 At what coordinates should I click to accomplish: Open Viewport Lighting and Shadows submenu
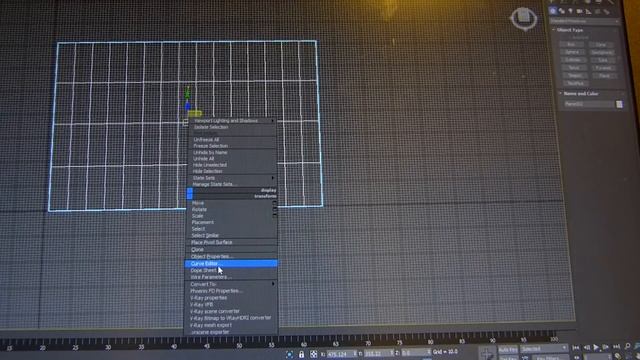[233, 121]
